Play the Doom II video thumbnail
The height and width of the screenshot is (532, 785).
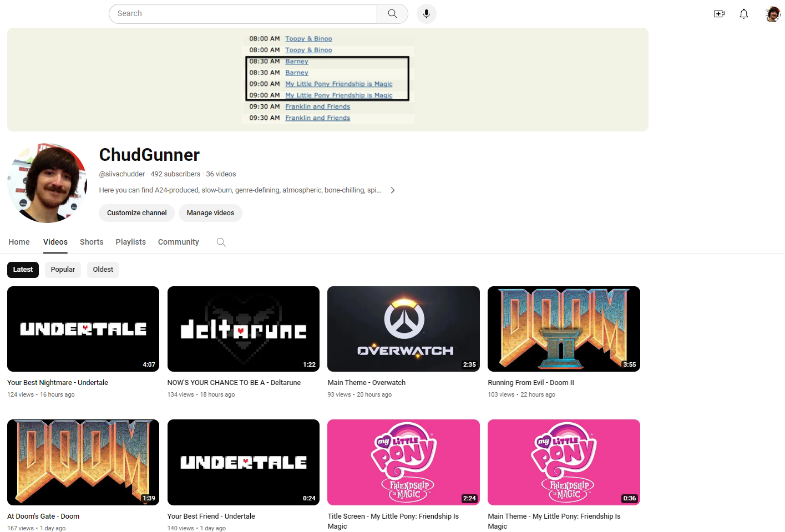click(x=564, y=329)
